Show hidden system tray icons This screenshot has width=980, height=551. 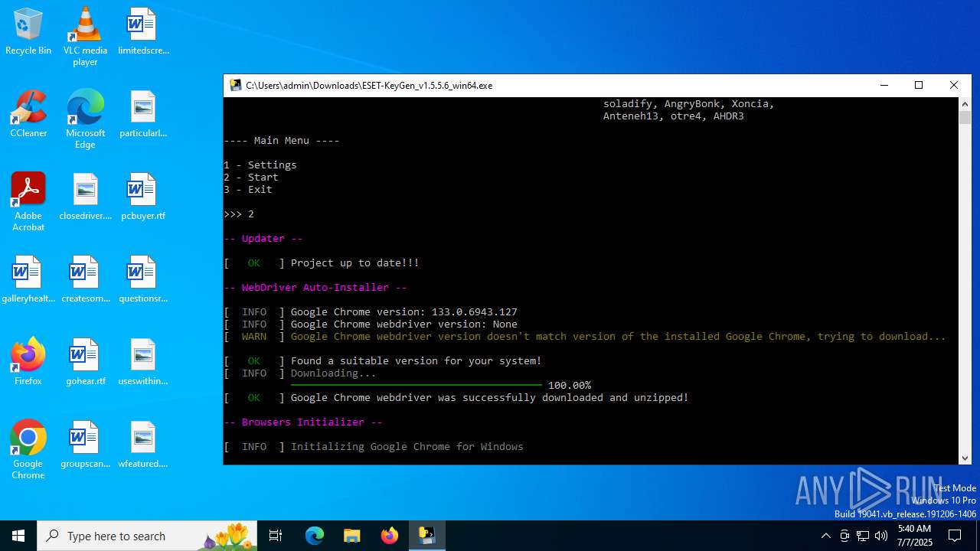(825, 536)
